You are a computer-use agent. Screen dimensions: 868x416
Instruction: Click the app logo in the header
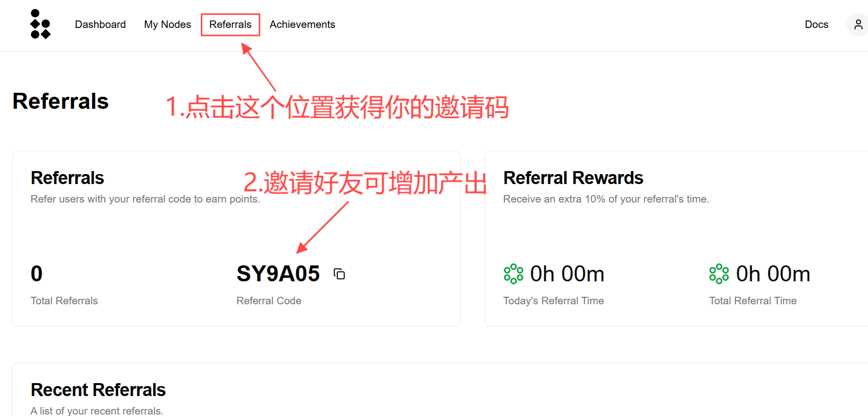point(40,24)
